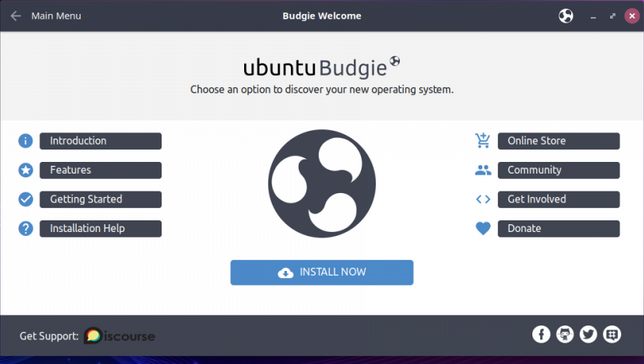Open the Introduction section
This screenshot has width=644, height=364.
point(101,141)
